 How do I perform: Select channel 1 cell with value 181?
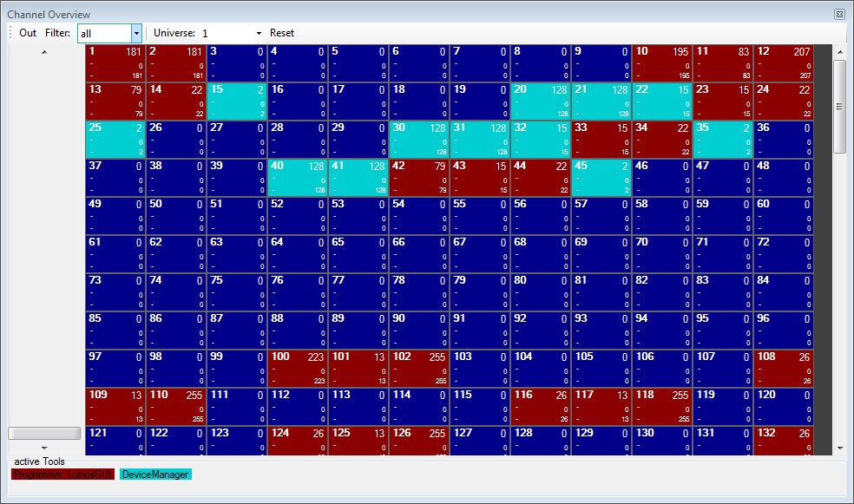115,63
